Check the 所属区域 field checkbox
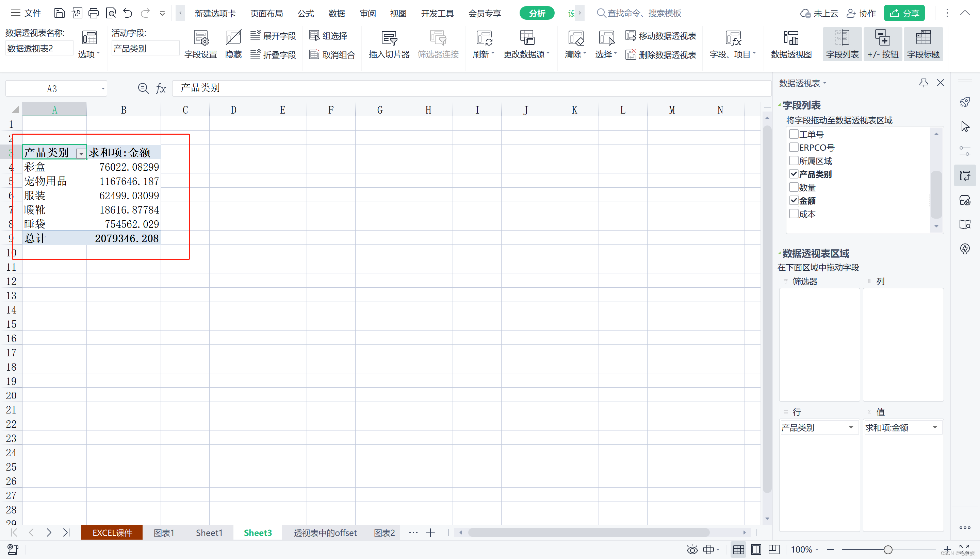Screen dimensions: 980x559 (793, 160)
